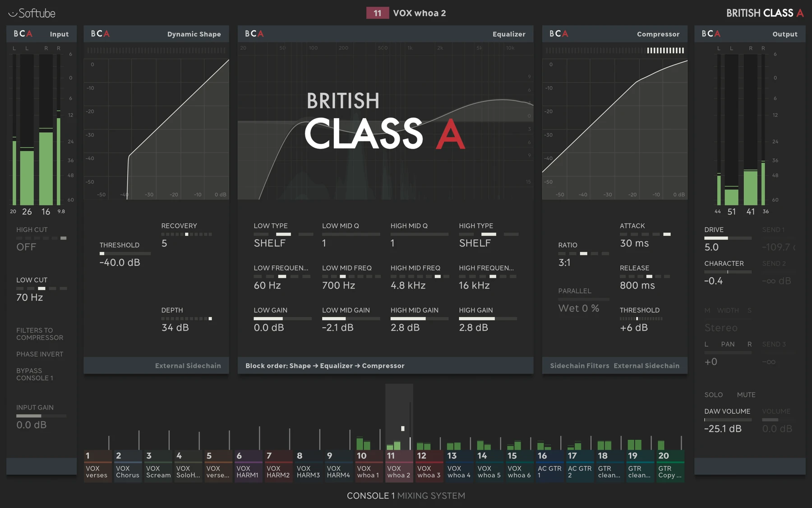
Task: Toggle Bypass Console 1
Action: pyautogui.click(x=35, y=374)
